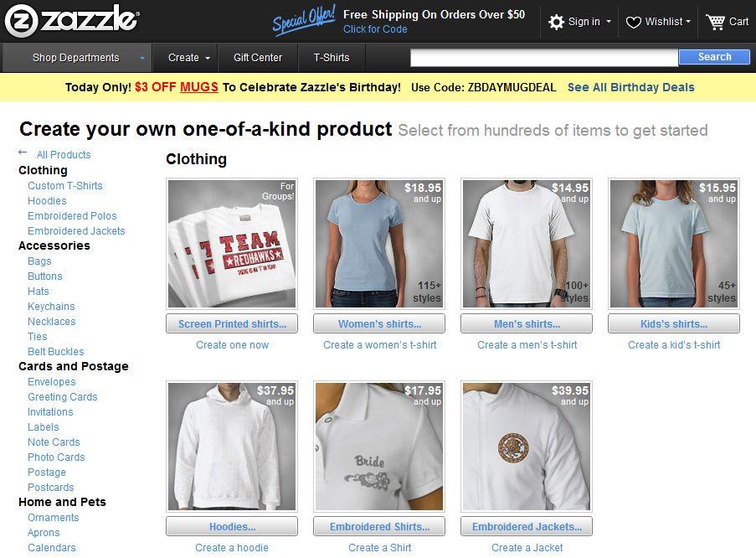The image size is (756, 558).
Task: Expand the Sign in dropdown arrow
Action: tap(609, 22)
